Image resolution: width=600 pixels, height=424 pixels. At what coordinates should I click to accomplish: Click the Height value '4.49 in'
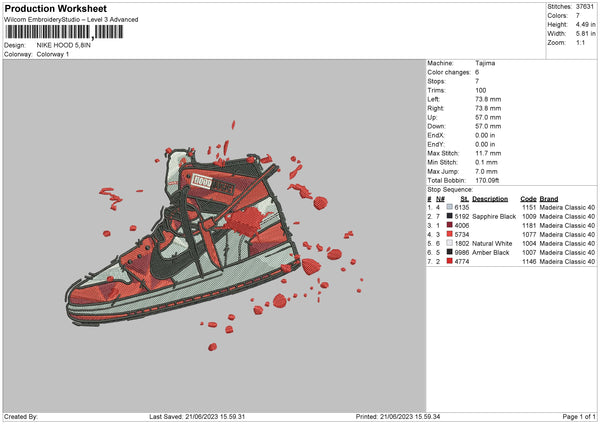[x=585, y=24]
